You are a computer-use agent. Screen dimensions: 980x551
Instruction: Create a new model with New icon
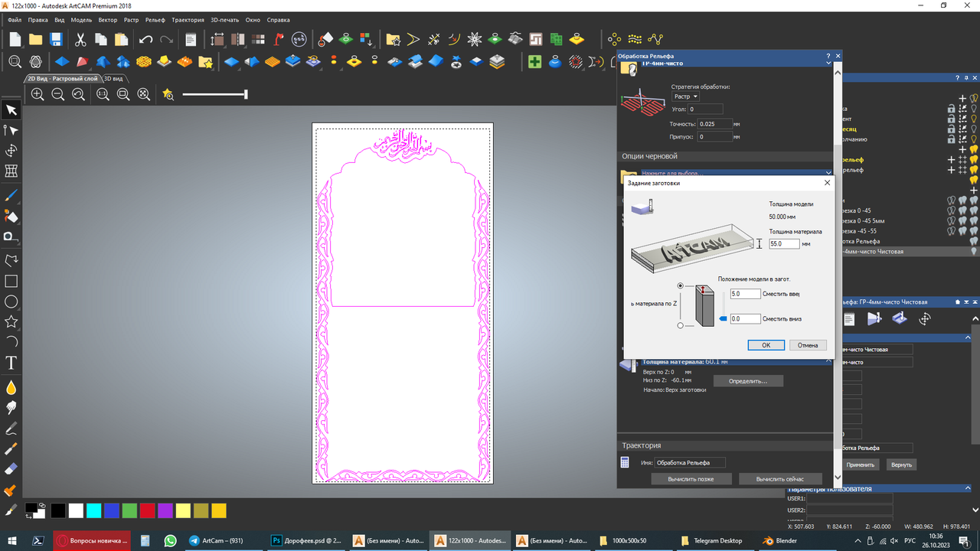tap(15, 39)
